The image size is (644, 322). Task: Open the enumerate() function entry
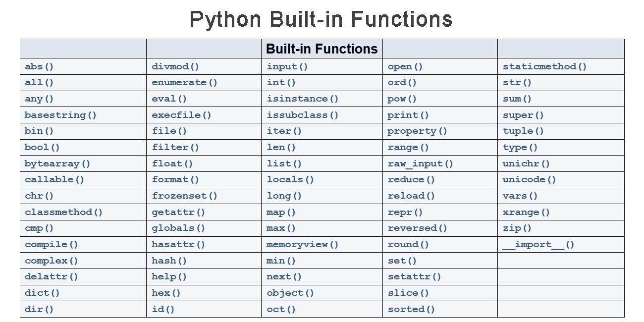(184, 83)
